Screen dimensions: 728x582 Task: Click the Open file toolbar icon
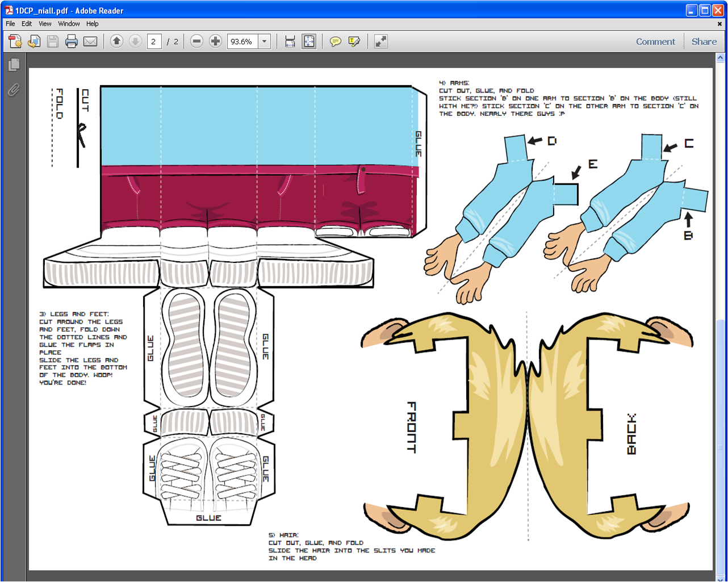(x=34, y=41)
